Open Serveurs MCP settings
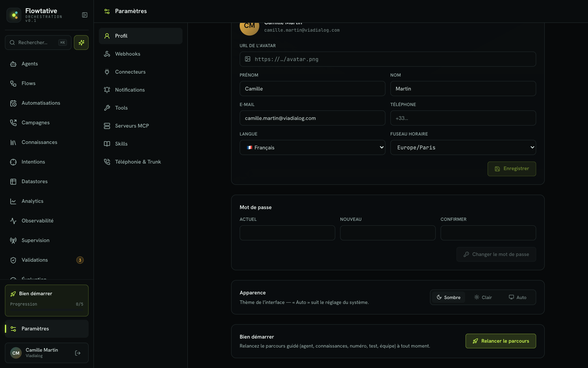The width and height of the screenshot is (588, 368). [x=140, y=126]
